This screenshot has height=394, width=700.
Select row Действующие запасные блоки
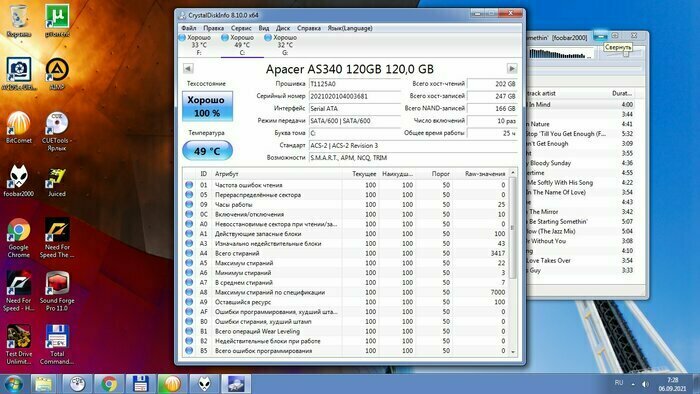(x=346, y=234)
